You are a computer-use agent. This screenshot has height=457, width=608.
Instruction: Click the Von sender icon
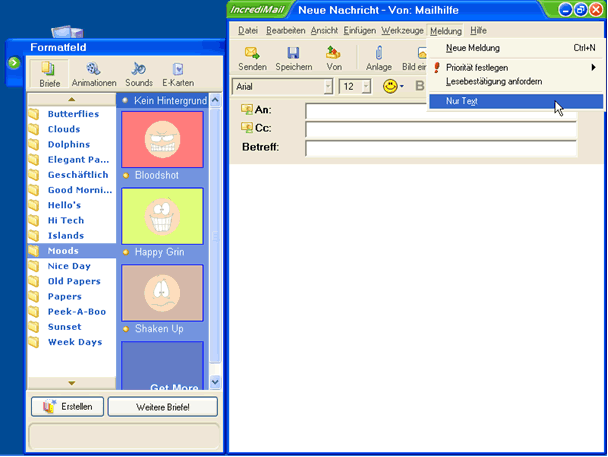coord(333,52)
